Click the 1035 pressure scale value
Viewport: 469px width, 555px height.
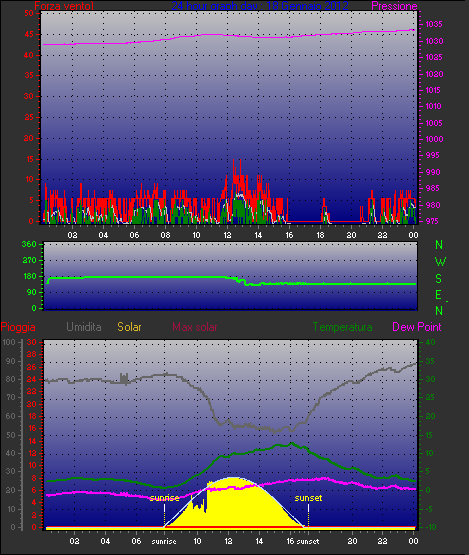[434, 24]
